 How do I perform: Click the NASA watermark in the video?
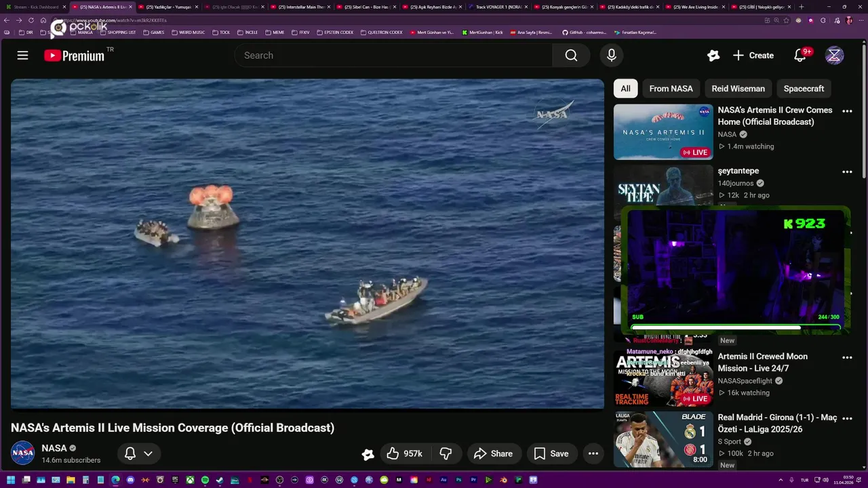pyautogui.click(x=555, y=115)
